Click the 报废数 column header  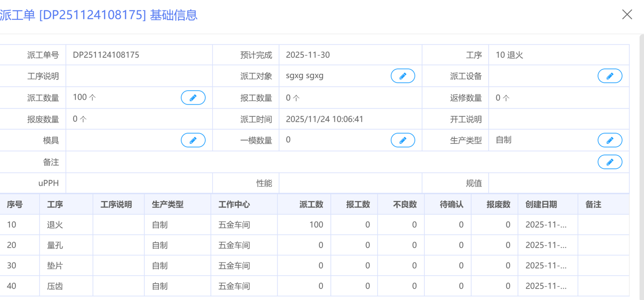pyautogui.click(x=498, y=204)
